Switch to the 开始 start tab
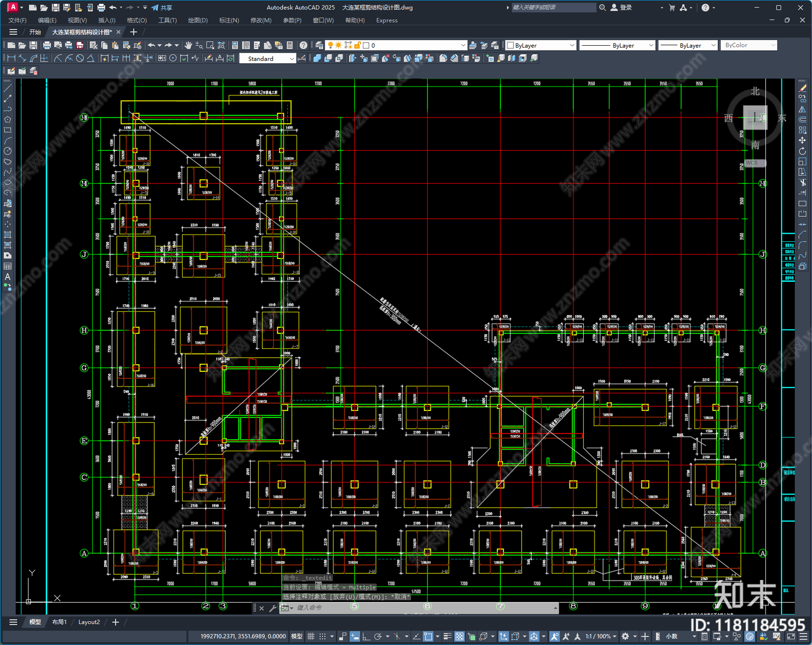The image size is (812, 645). coord(35,32)
